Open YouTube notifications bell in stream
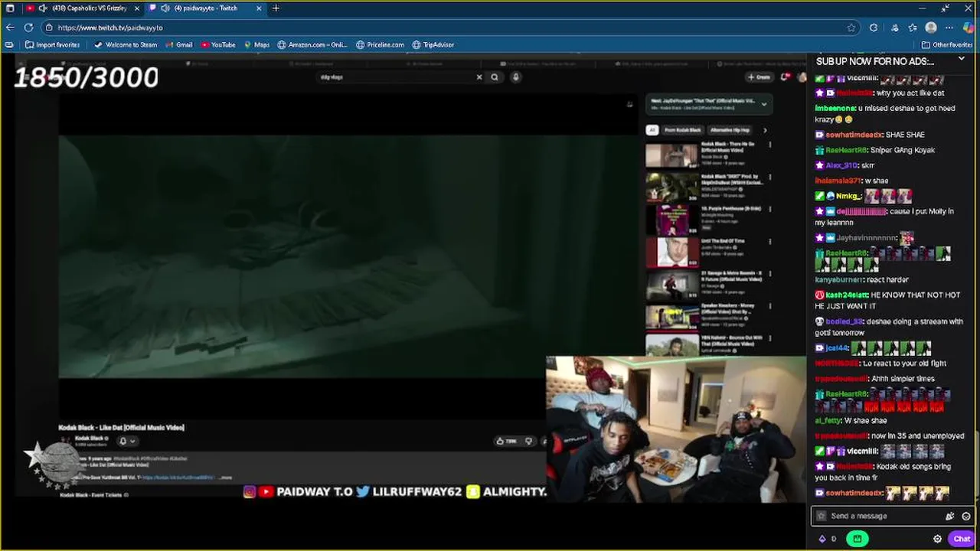980x551 pixels. 786,77
